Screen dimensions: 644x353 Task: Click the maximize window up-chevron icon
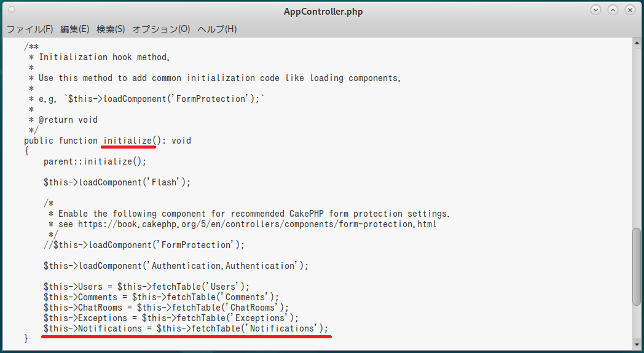tap(613, 10)
